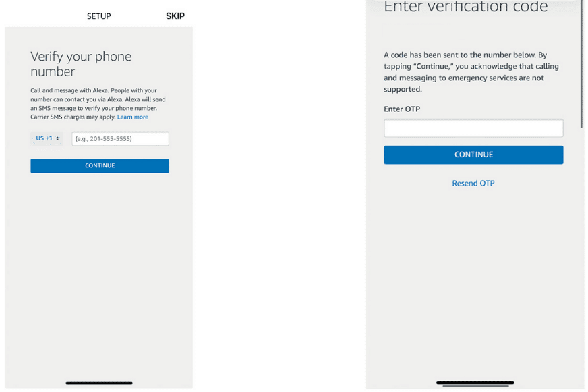Screen dimensions: 588x392
Task: Click the "Verify your phone number" heading
Action: (81, 64)
